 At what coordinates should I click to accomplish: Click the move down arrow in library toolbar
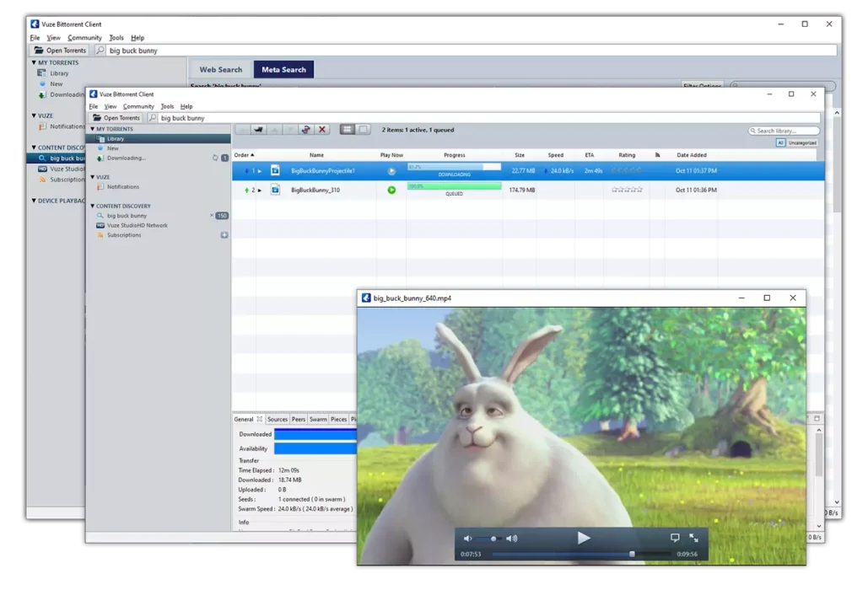click(x=289, y=130)
